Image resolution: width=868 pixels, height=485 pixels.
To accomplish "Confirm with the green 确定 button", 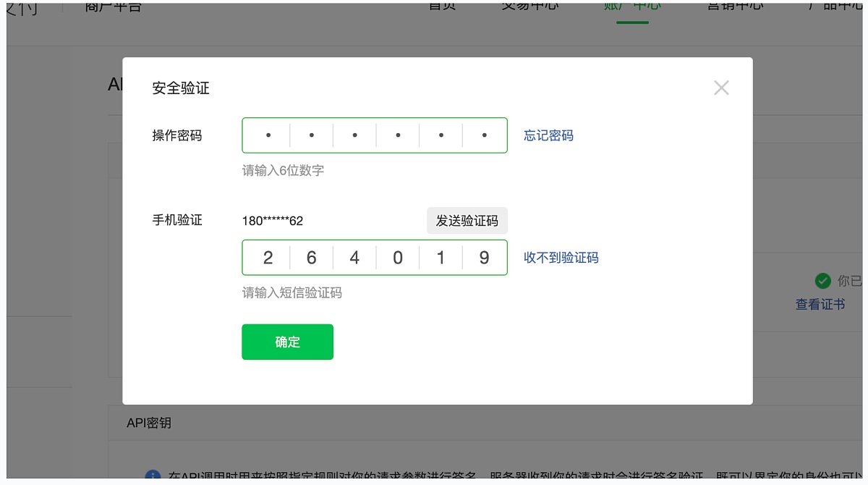I will click(287, 342).
